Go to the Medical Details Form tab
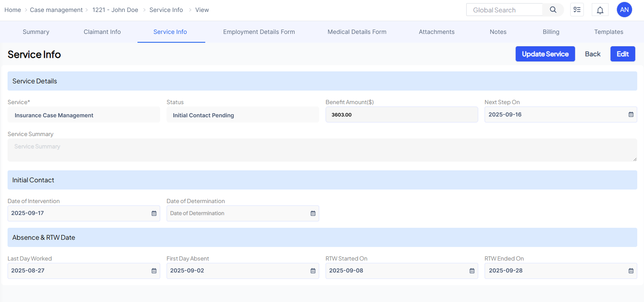644x302 pixels. click(x=357, y=32)
